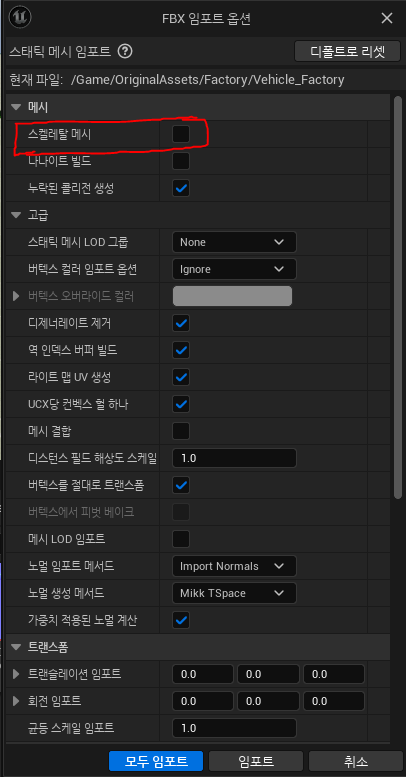Click 모두 임포트 button
This screenshot has height=777, width=406.
click(x=156, y=761)
